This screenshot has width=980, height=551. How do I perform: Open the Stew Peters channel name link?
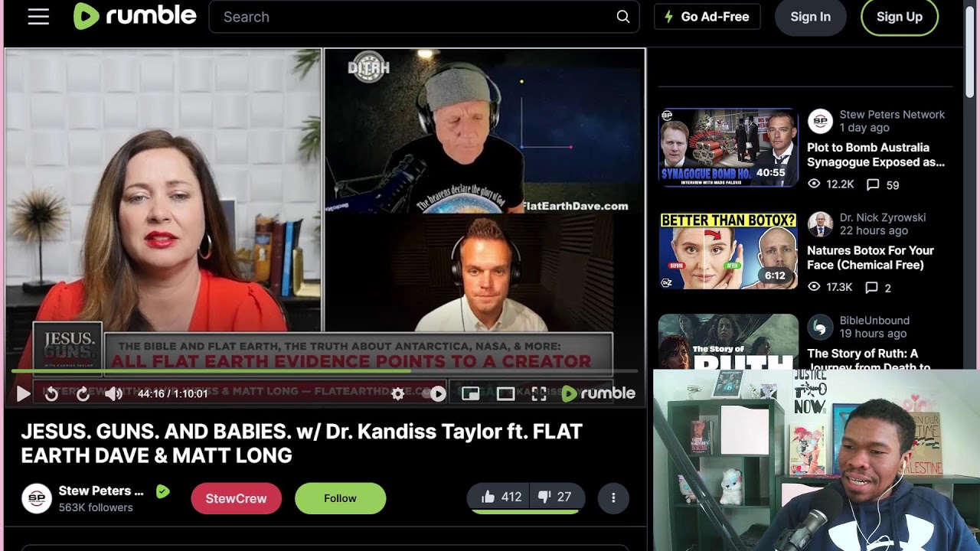101,491
